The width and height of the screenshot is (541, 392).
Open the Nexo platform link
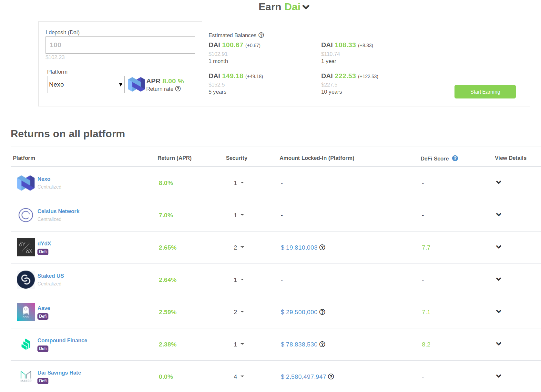tap(44, 179)
